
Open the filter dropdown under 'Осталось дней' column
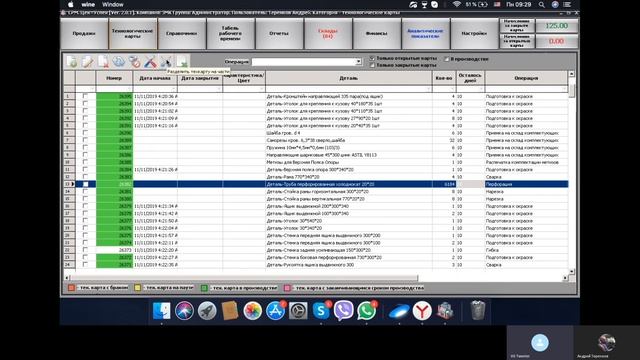[481, 89]
